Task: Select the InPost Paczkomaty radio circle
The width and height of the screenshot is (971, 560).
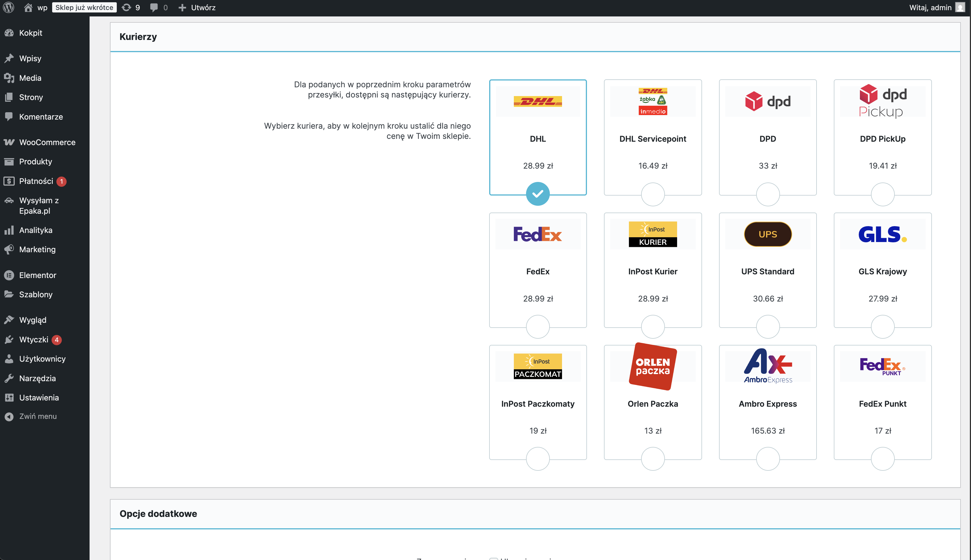Action: (x=538, y=459)
